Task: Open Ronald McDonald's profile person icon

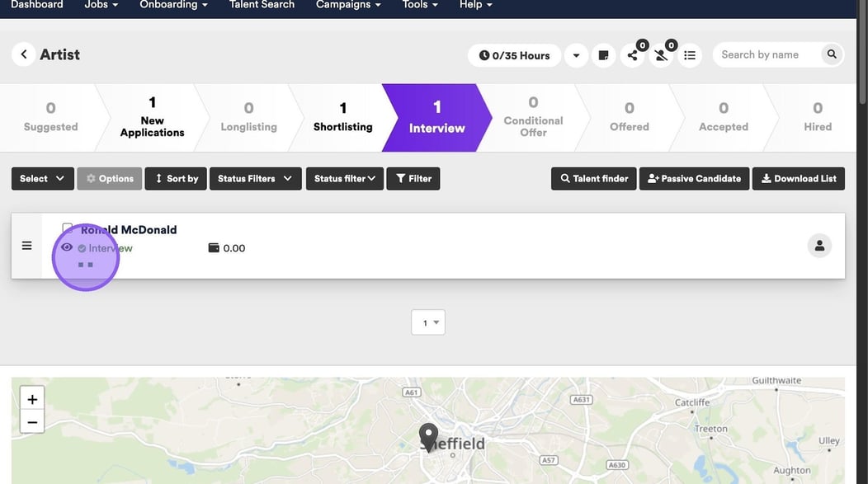Action: tap(819, 246)
